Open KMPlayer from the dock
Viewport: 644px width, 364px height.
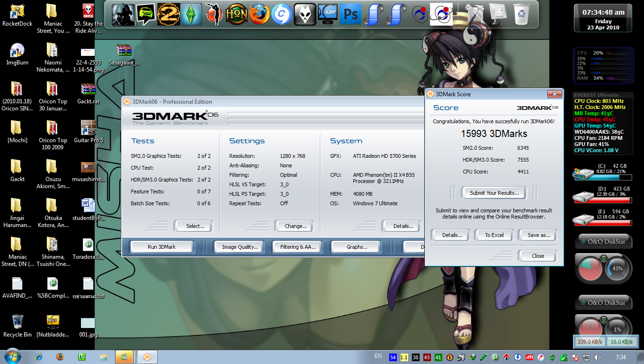coord(328,14)
